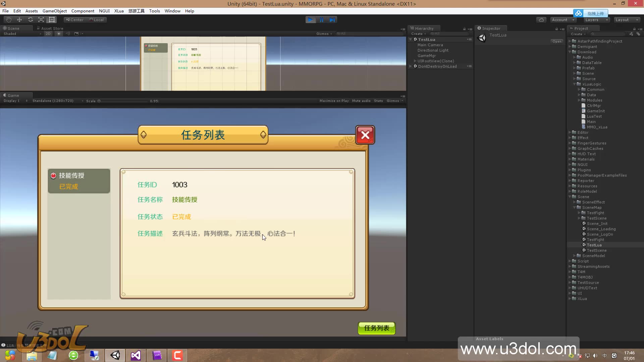
Task: Click the green 任务列表 button
Action: point(376,328)
